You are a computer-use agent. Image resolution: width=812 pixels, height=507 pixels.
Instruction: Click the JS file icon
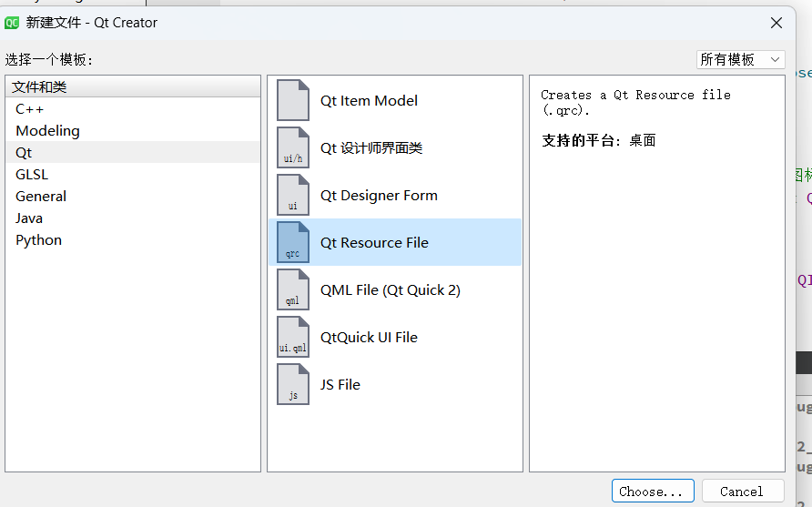click(292, 384)
